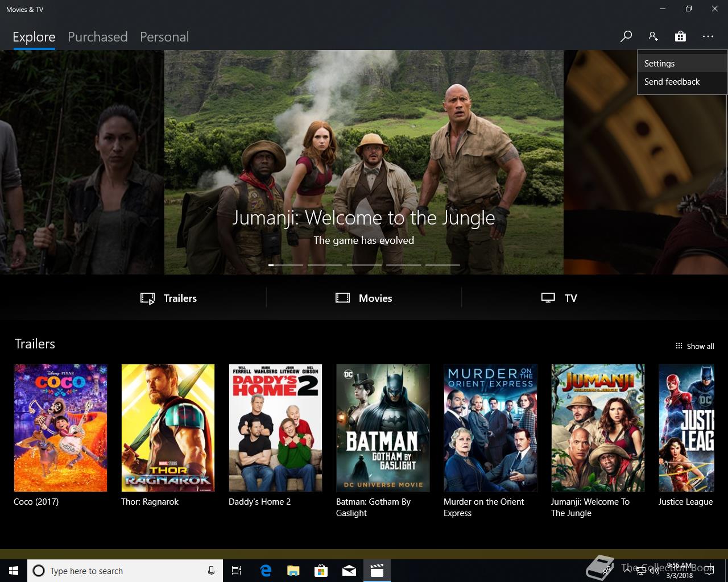Click the Coco (2017) title text
The width and height of the screenshot is (728, 582).
(x=36, y=502)
